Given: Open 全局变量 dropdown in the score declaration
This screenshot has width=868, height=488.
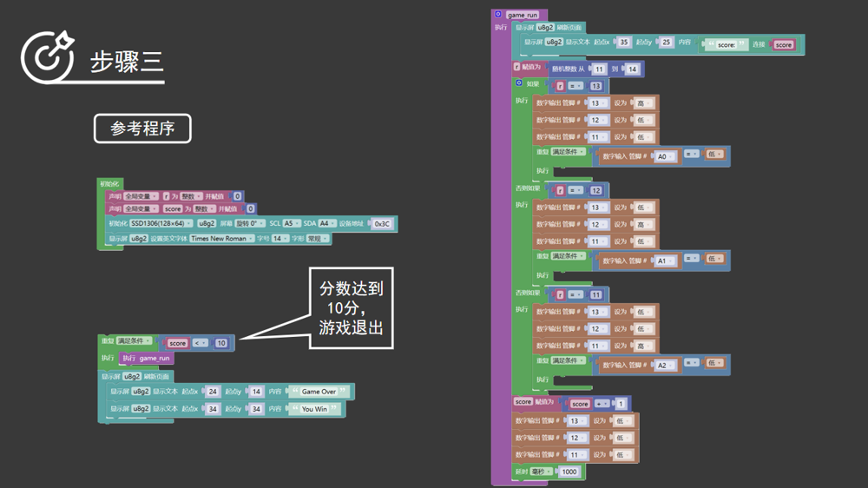Looking at the screenshot, I should click(141, 208).
